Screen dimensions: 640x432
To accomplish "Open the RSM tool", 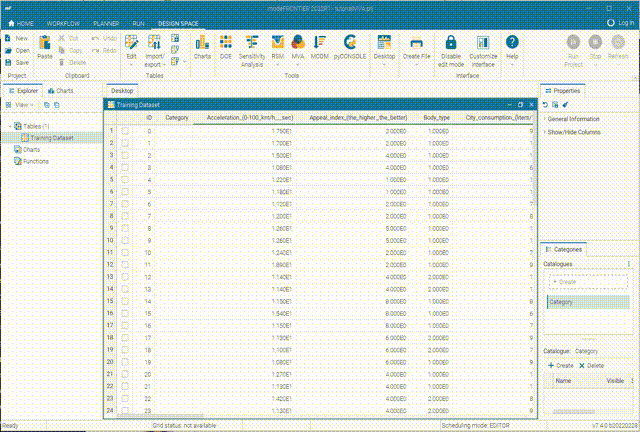I will tap(278, 42).
